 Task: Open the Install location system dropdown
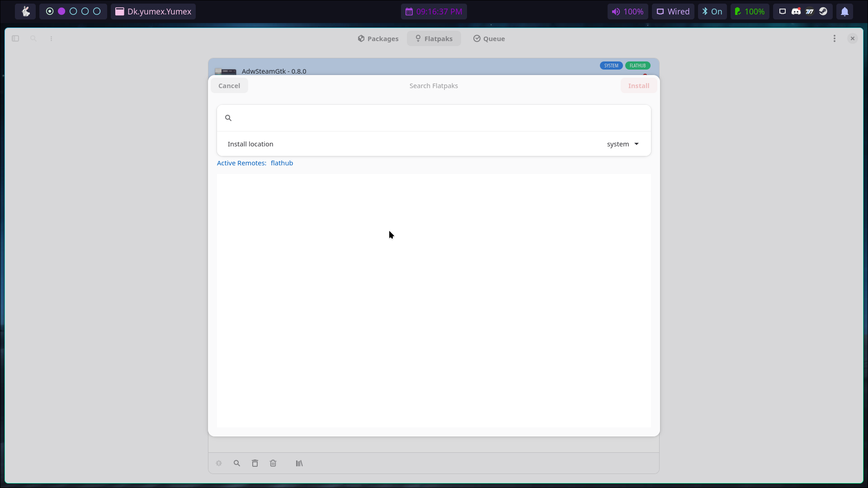(x=623, y=144)
